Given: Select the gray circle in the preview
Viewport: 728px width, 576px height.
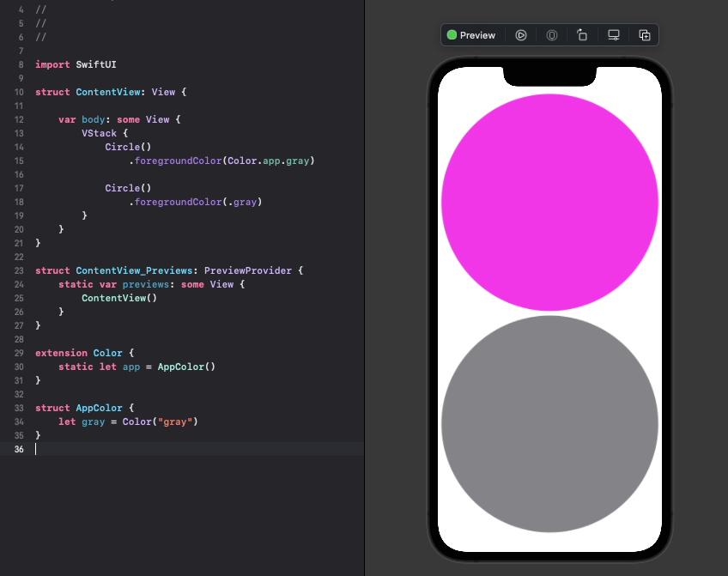Looking at the screenshot, I should [549, 424].
